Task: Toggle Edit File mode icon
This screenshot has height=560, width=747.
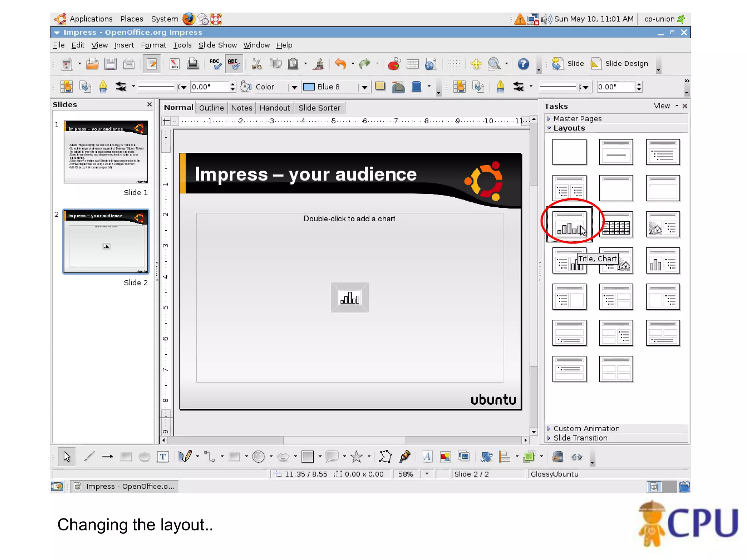Action: pyautogui.click(x=151, y=64)
